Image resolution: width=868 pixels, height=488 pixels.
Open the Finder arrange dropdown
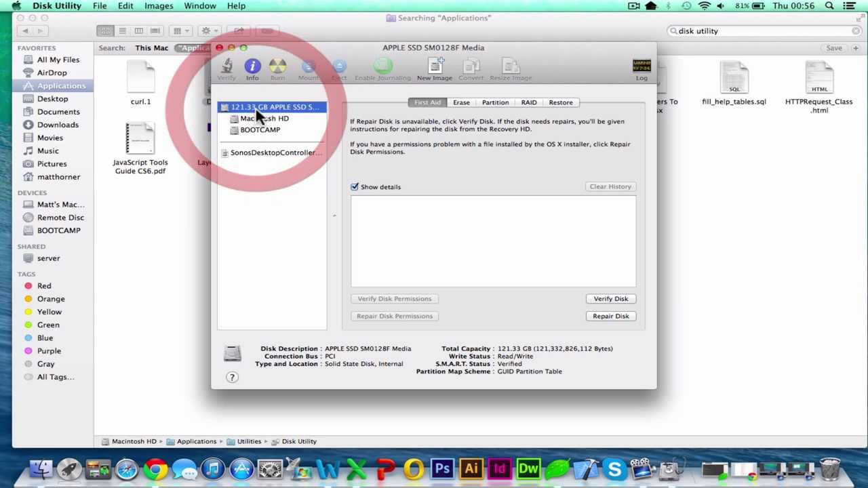coord(180,30)
